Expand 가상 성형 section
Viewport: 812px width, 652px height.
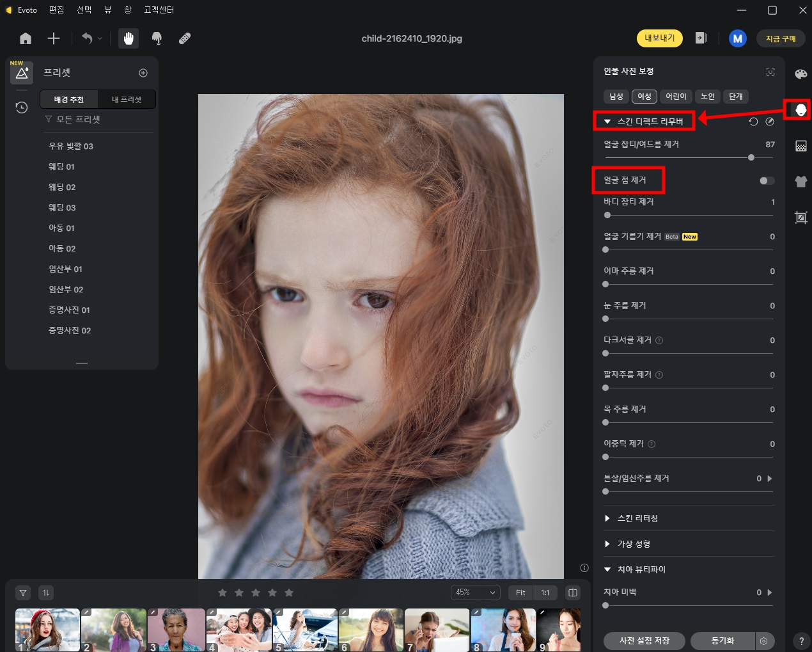pyautogui.click(x=607, y=544)
